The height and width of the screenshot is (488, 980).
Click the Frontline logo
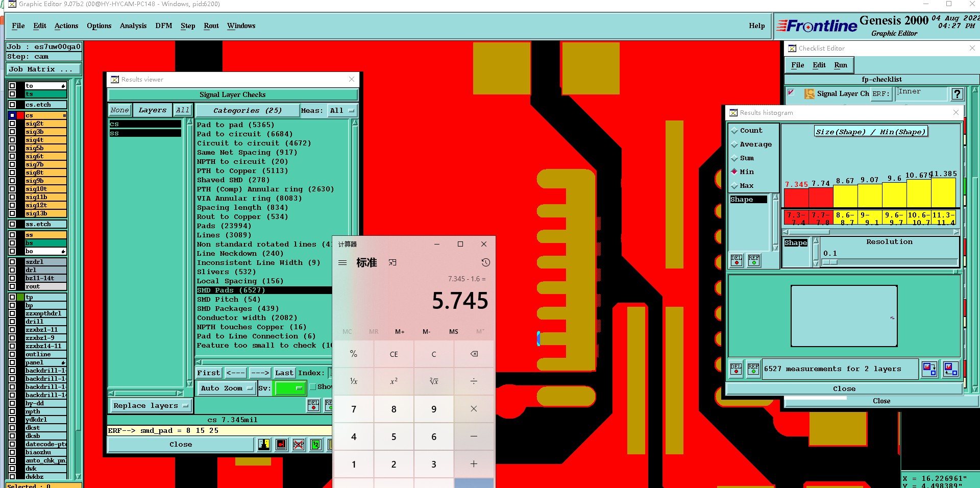point(817,26)
